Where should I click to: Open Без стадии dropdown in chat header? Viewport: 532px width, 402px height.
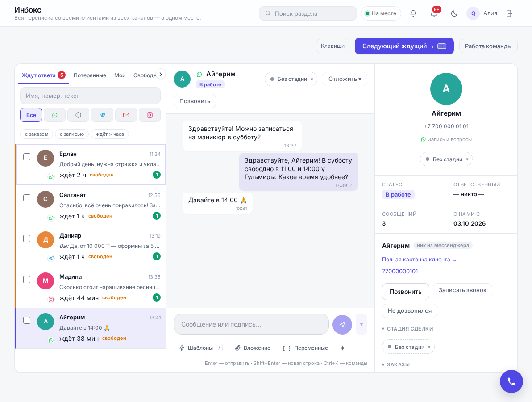[x=291, y=79]
